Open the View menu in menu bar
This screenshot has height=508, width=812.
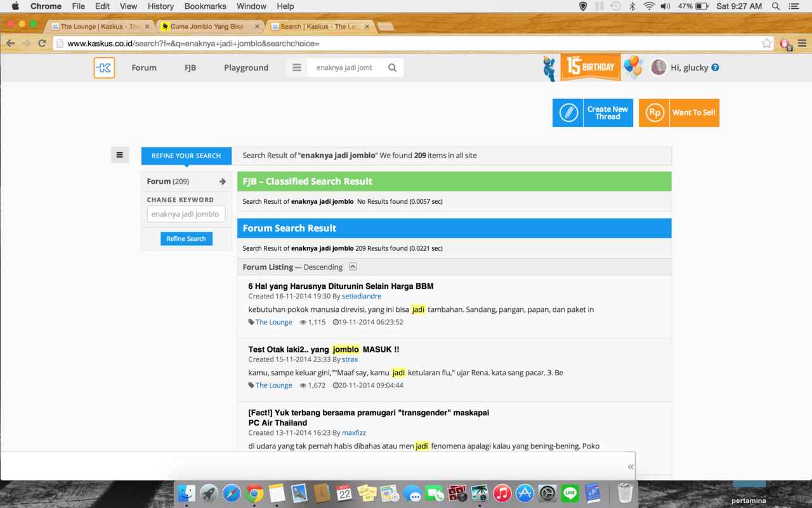pyautogui.click(x=128, y=6)
